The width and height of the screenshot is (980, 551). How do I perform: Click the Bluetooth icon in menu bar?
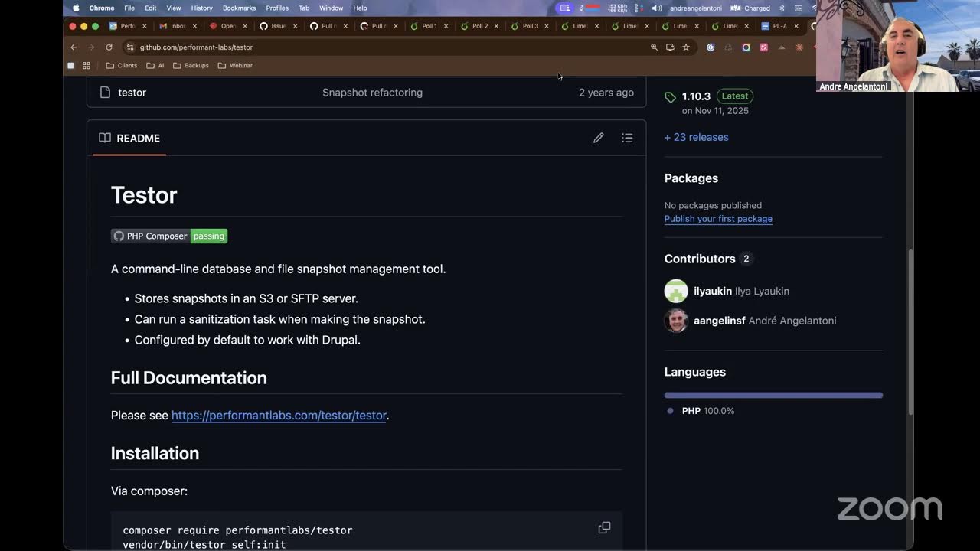coord(782,8)
